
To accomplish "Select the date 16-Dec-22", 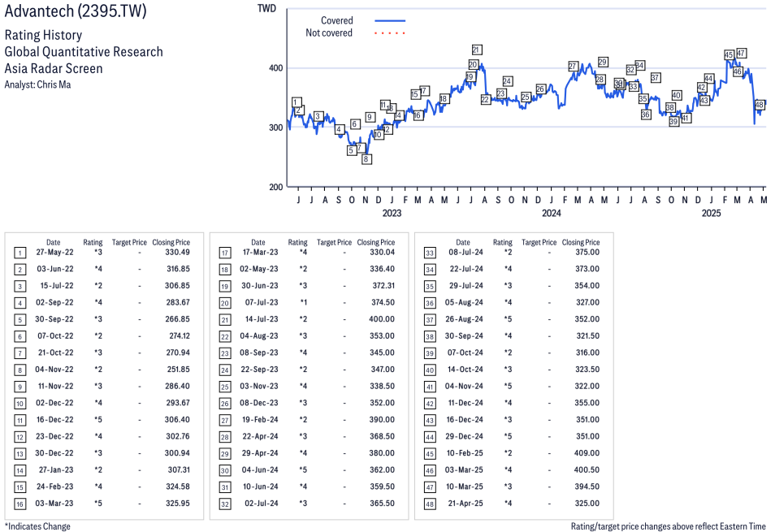I will [x=55, y=420].
